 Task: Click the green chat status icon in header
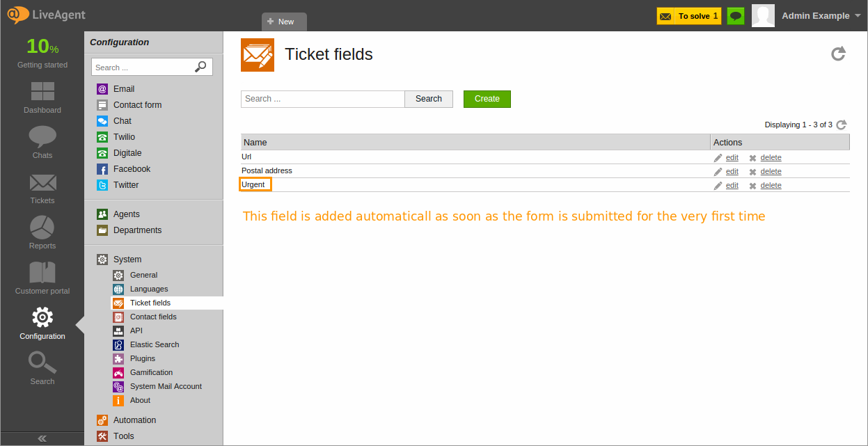(736, 16)
